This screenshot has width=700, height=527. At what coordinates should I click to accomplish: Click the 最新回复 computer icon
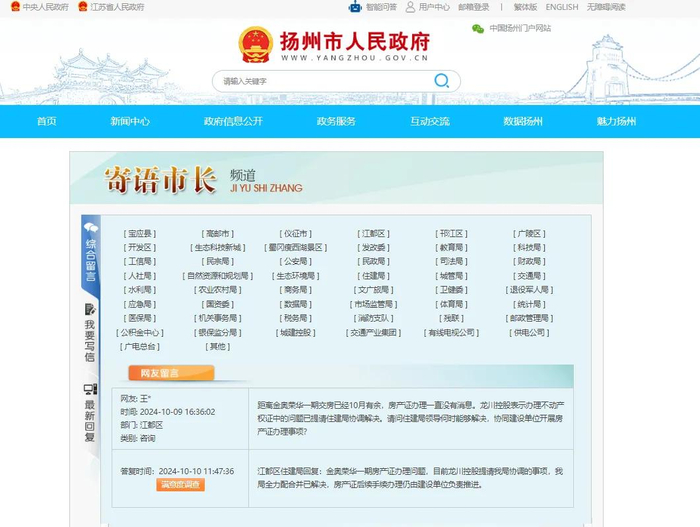pos(91,389)
